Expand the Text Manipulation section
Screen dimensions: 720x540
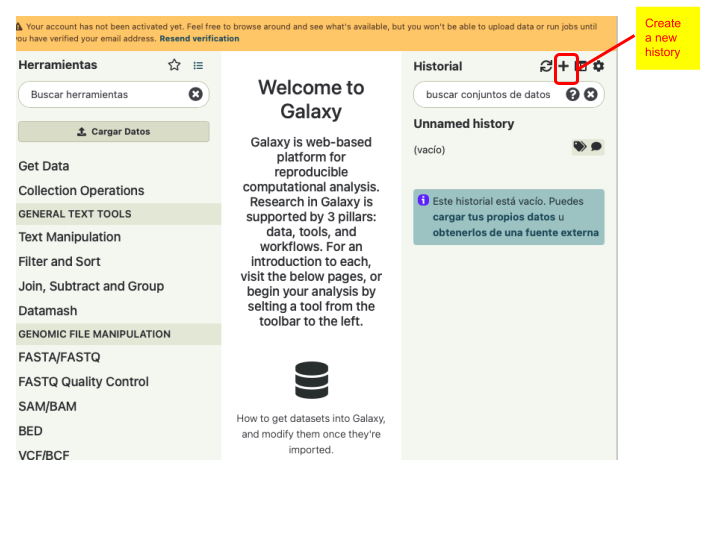click(69, 237)
